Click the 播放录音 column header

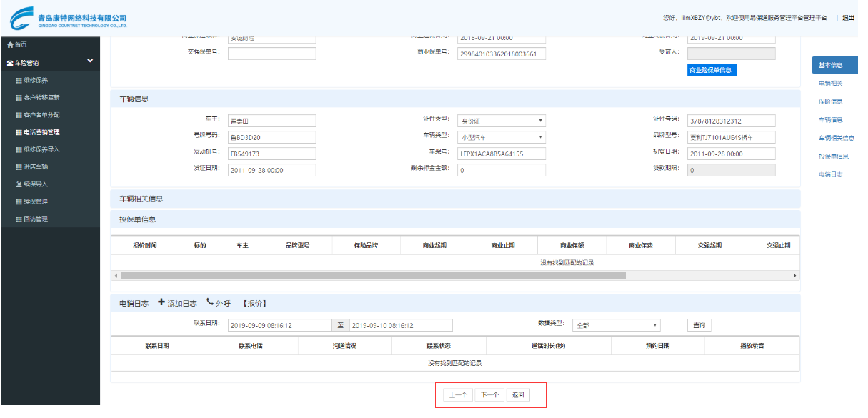click(752, 346)
